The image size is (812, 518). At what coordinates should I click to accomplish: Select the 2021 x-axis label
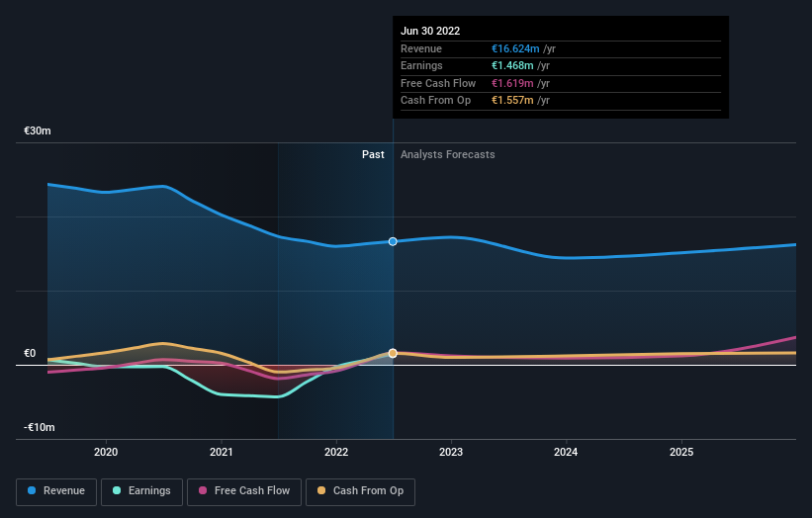click(222, 452)
